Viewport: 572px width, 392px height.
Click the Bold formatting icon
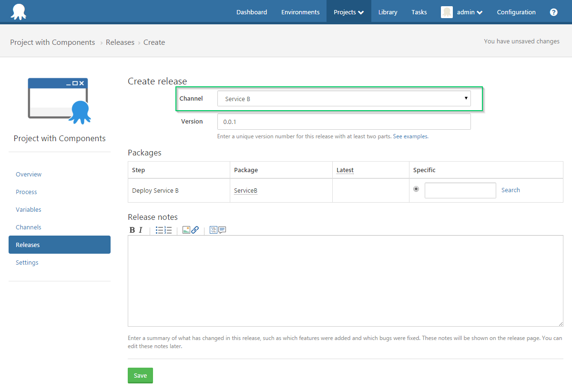click(133, 230)
